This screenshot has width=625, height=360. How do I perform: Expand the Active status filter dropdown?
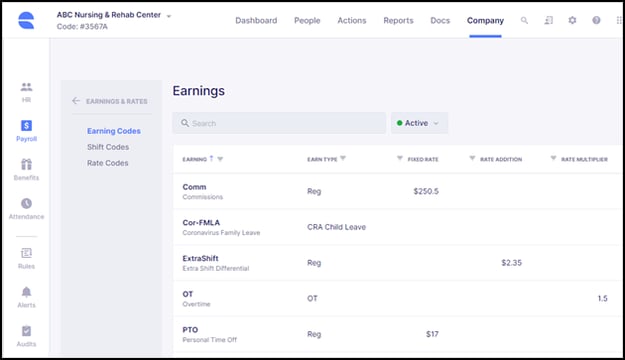click(x=419, y=123)
